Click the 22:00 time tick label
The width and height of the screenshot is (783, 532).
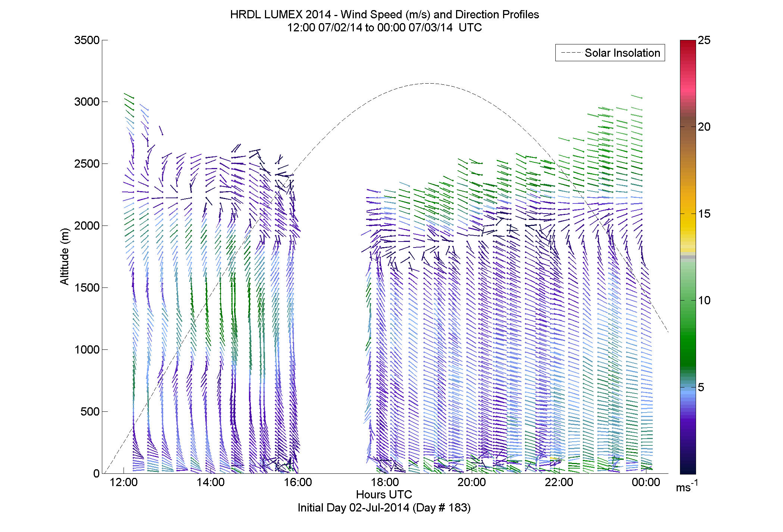[x=559, y=482]
